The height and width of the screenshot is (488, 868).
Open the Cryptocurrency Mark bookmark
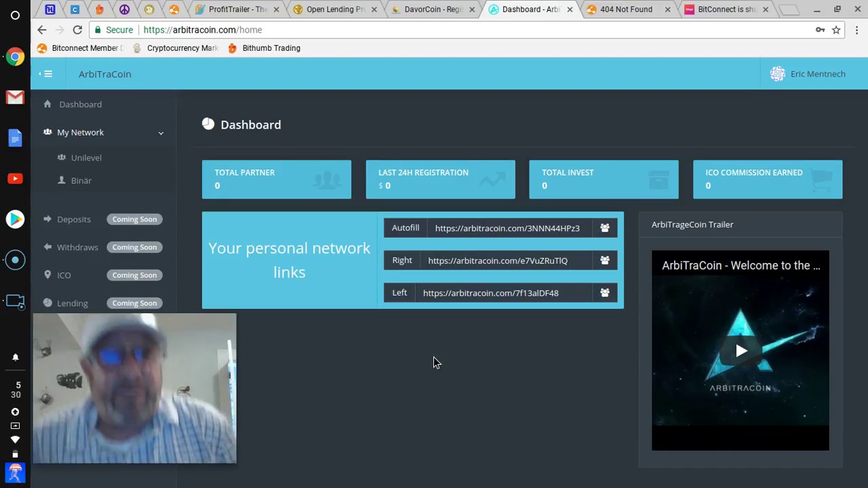tap(175, 48)
